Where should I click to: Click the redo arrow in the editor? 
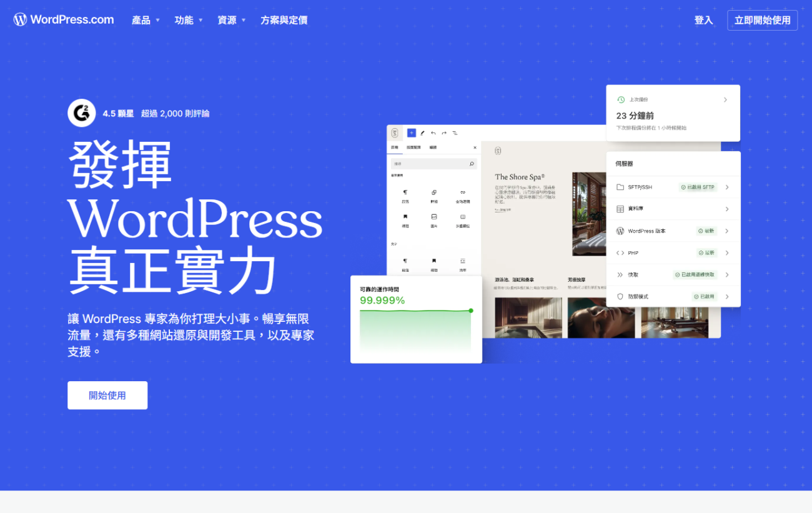pos(444,132)
